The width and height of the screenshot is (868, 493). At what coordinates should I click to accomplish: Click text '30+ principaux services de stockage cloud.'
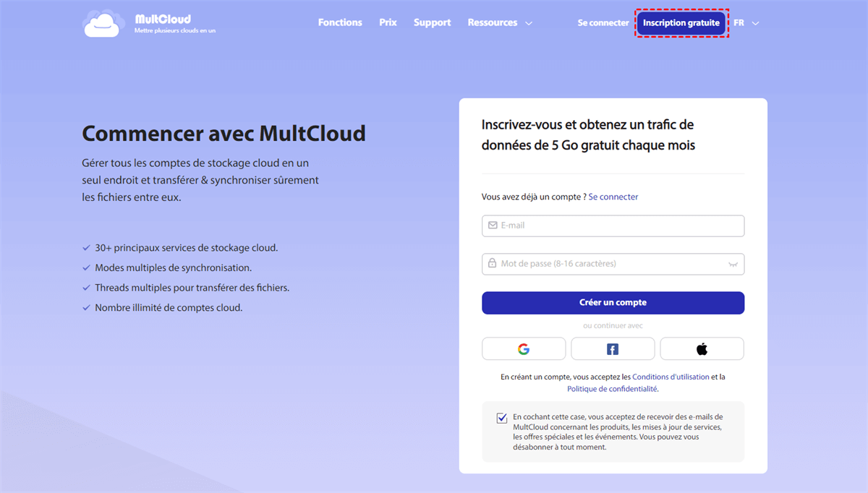pos(187,248)
